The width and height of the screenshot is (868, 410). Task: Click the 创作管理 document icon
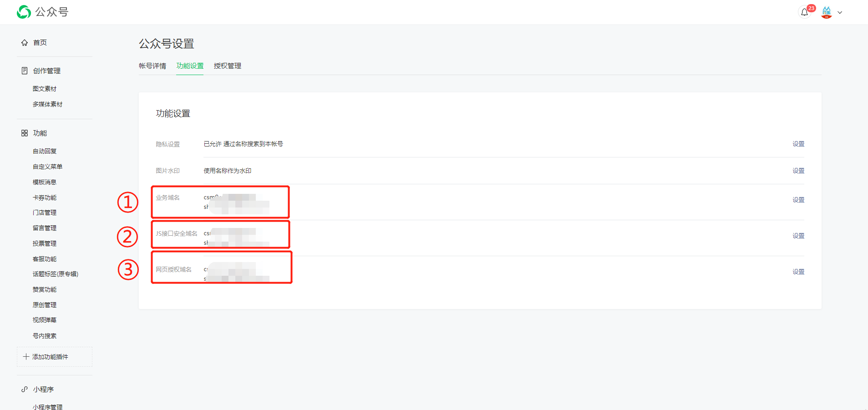point(25,71)
